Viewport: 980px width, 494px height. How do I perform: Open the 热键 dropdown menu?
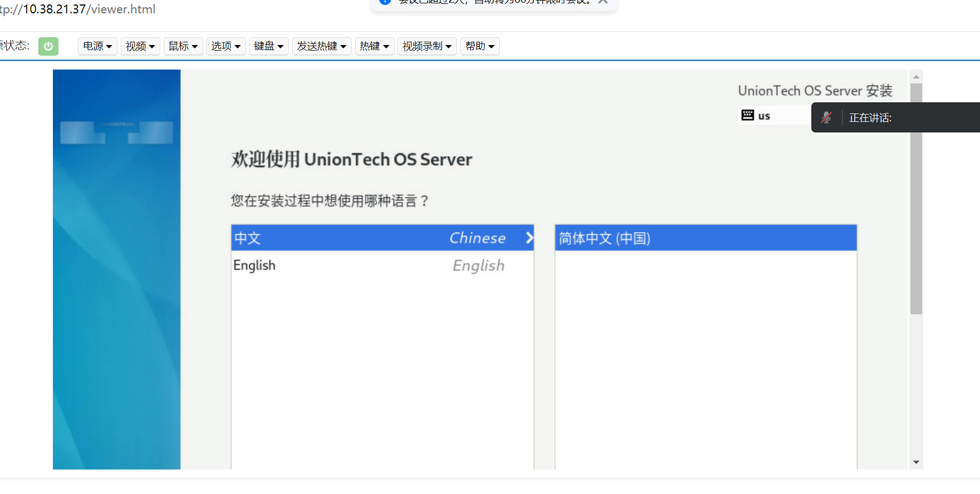(375, 46)
